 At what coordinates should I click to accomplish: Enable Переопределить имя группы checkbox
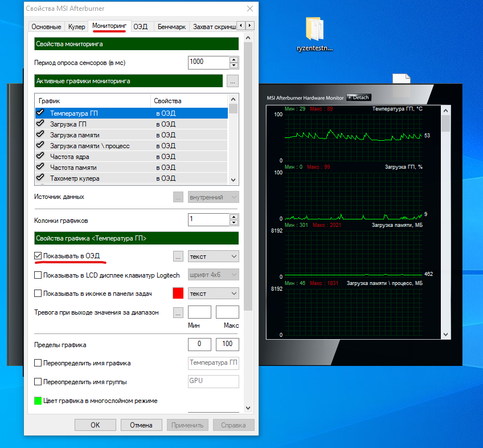tap(38, 382)
